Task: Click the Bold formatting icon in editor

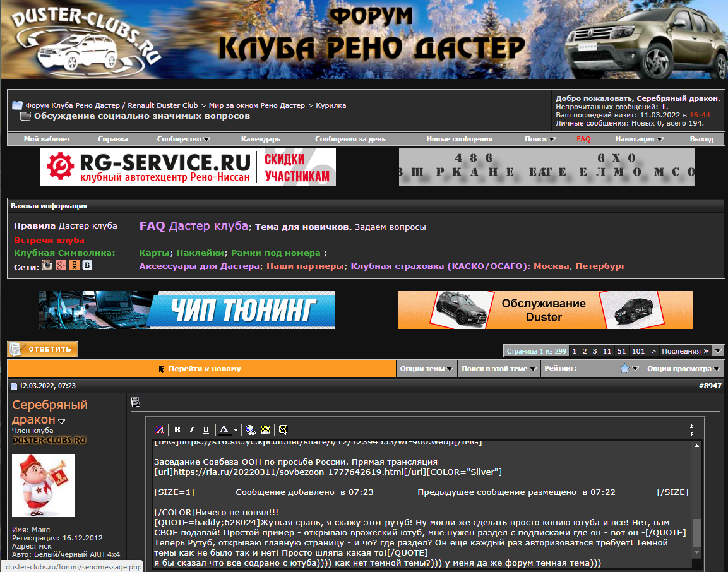Action: pyautogui.click(x=177, y=430)
